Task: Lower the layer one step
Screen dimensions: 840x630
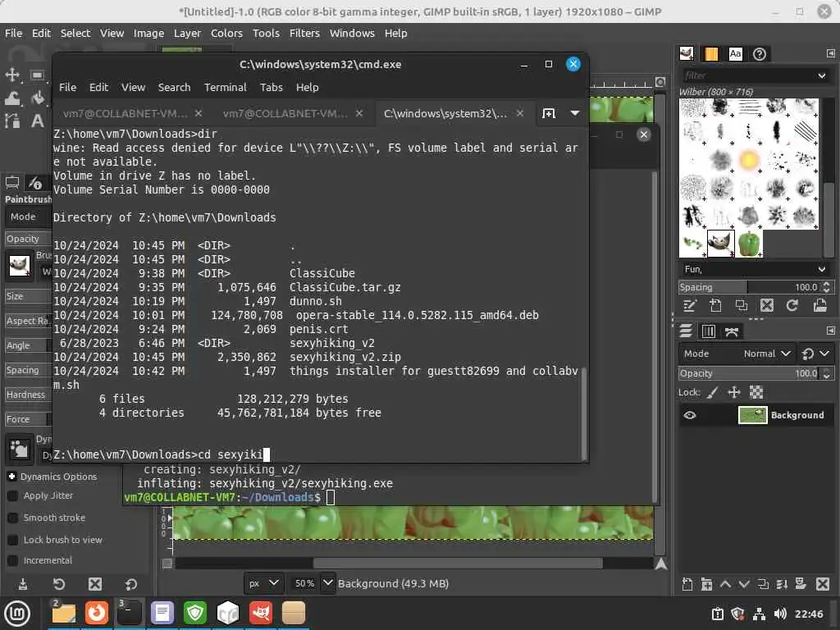Action: click(x=744, y=584)
